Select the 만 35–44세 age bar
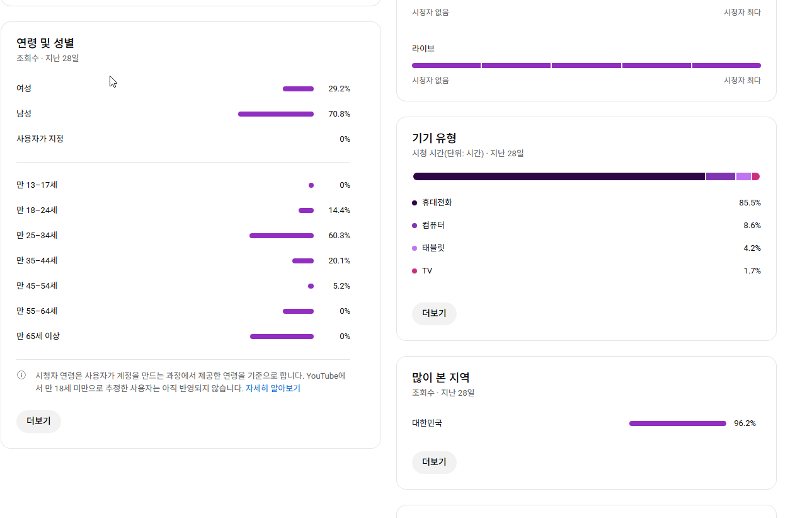Image resolution: width=812 pixels, height=518 pixels. 302,261
